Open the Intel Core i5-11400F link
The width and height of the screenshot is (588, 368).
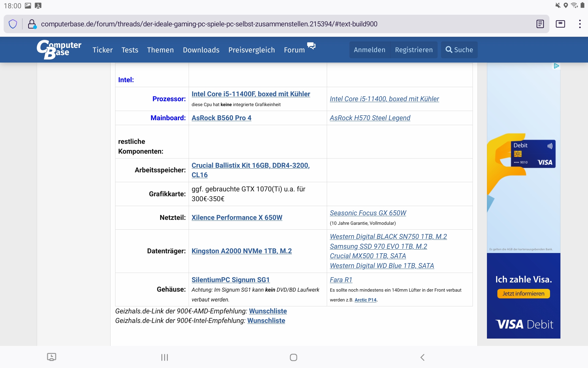(251, 94)
